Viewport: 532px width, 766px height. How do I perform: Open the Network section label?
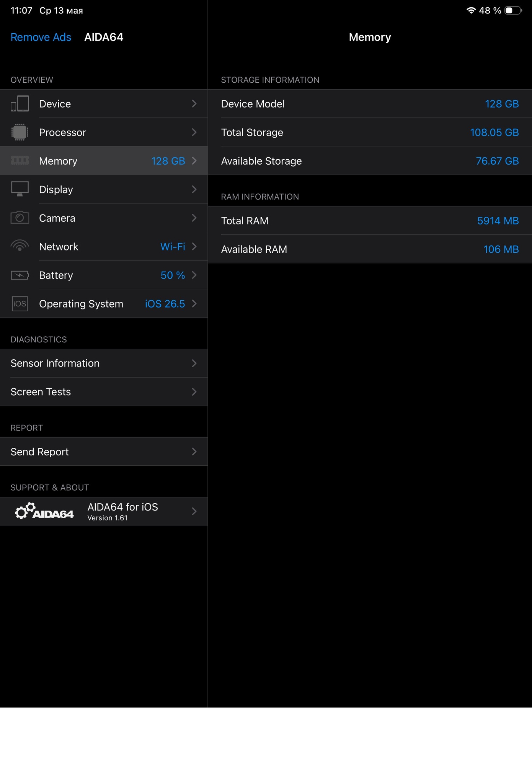click(59, 247)
